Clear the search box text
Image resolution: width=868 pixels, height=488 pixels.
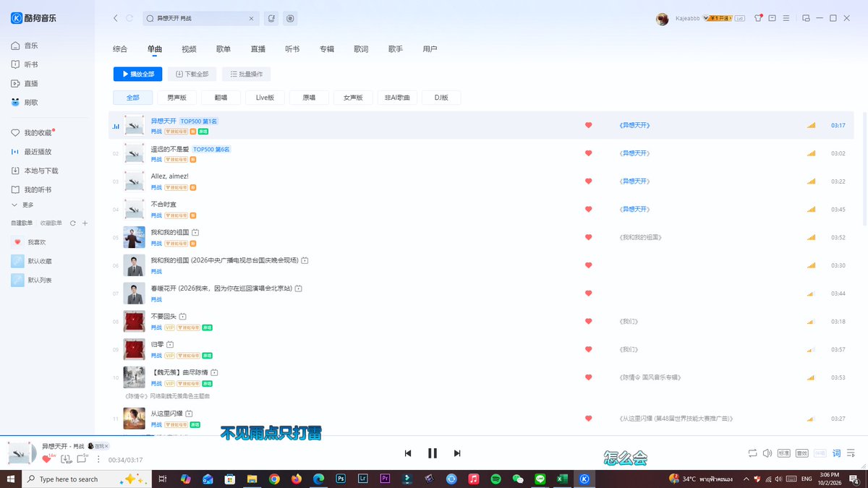(x=251, y=18)
